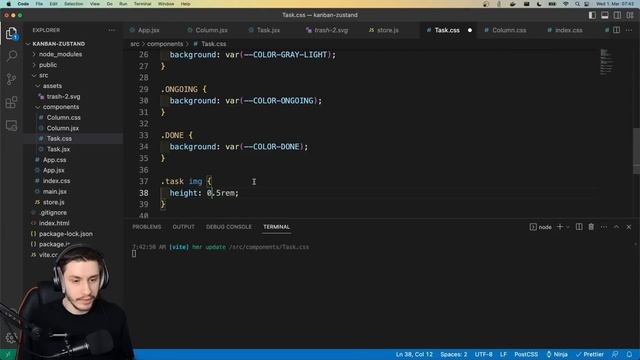The image size is (640, 360).
Task: Open the Explorer view in activity bar
Action: pos(11,33)
